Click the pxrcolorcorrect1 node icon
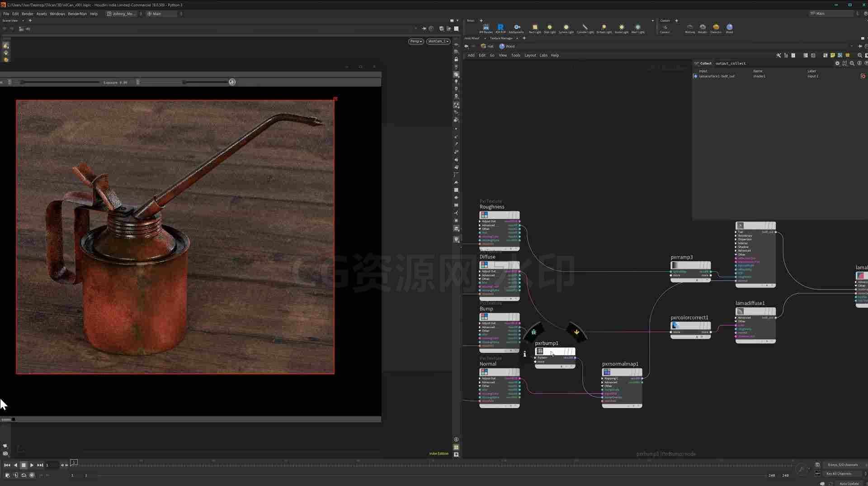The height and width of the screenshot is (486, 868). [x=676, y=325]
